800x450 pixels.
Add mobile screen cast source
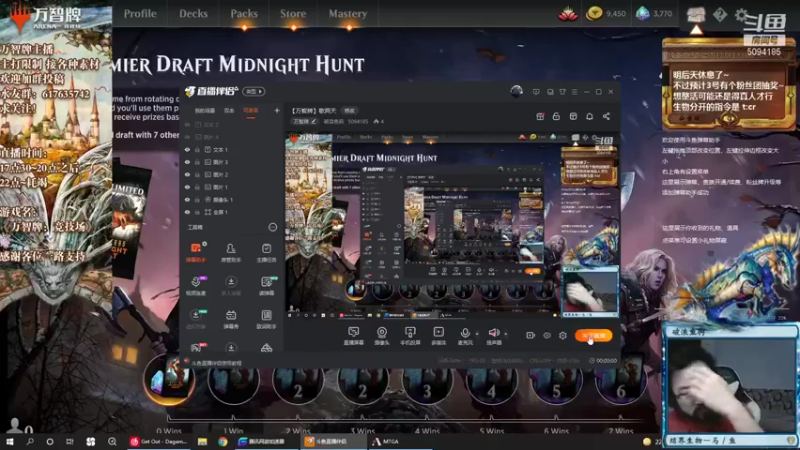click(410, 336)
